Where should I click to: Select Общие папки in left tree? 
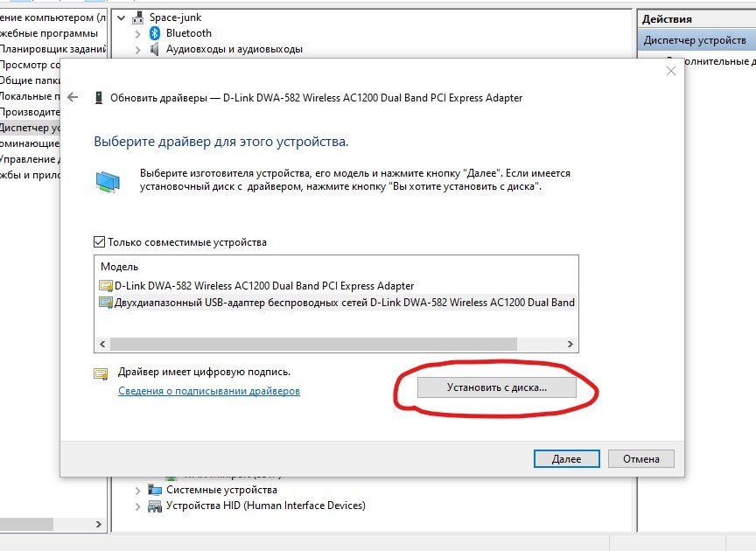30,80
